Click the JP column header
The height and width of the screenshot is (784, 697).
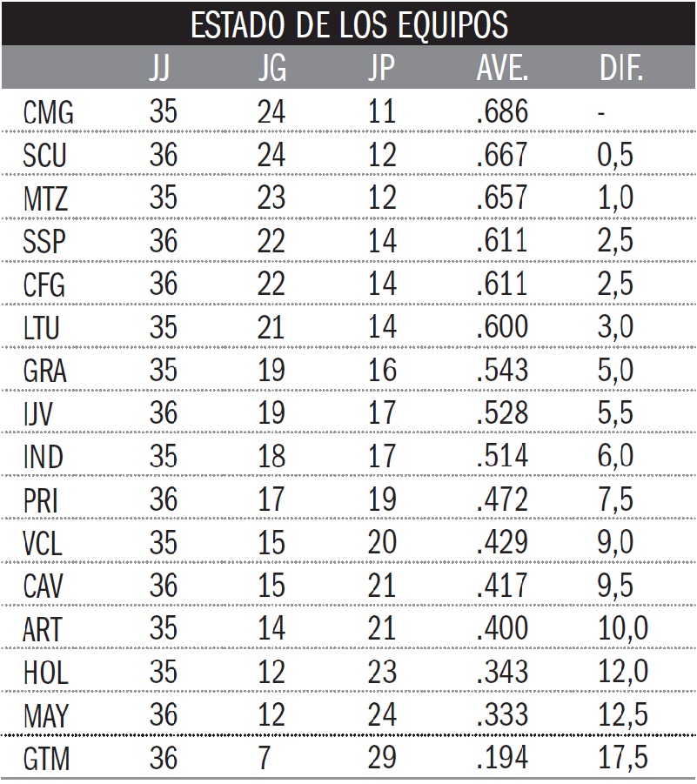[381, 67]
